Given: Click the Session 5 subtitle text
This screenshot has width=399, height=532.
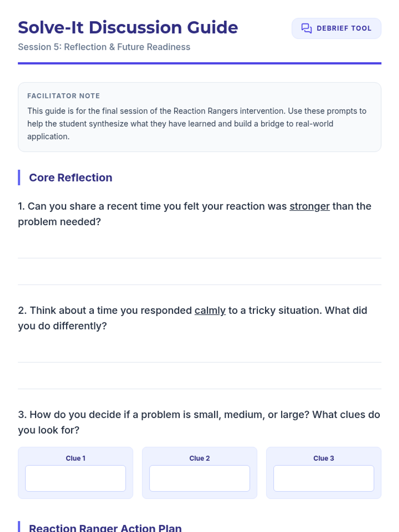Looking at the screenshot, I should click(104, 47).
